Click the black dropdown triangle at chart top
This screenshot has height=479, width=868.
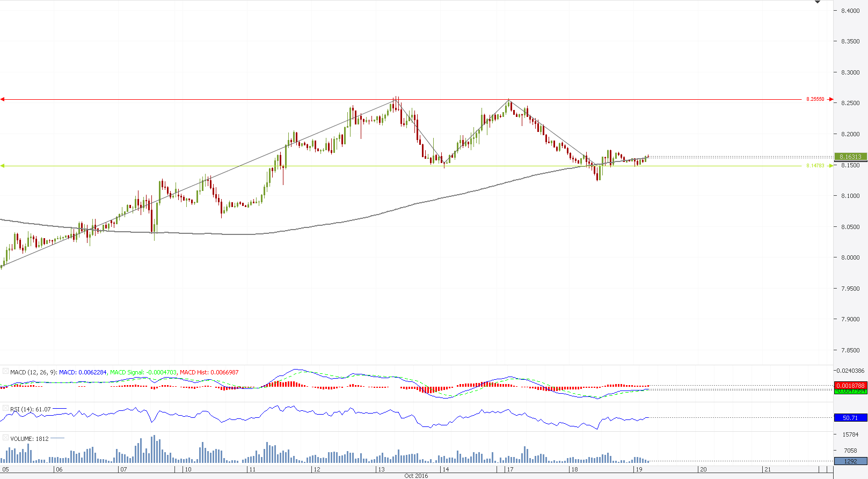click(818, 2)
